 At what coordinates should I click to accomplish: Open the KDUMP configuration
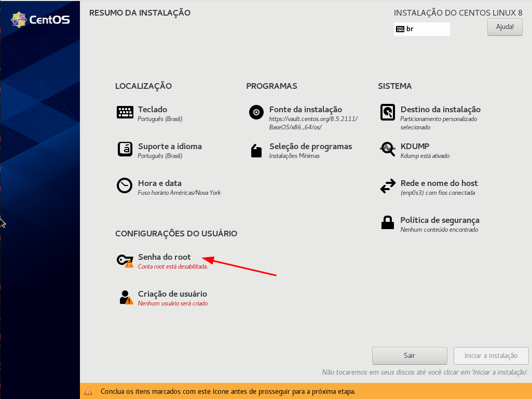click(415, 147)
